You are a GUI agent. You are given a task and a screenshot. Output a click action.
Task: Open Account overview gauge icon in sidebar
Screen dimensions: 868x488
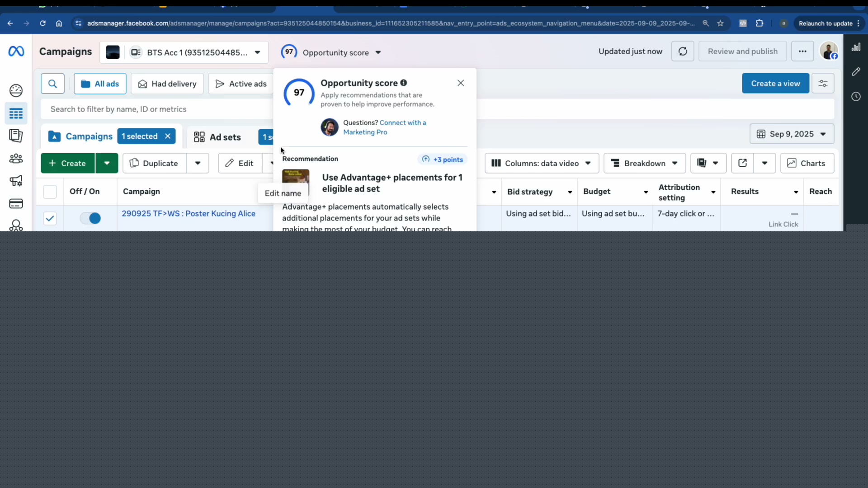click(x=16, y=90)
